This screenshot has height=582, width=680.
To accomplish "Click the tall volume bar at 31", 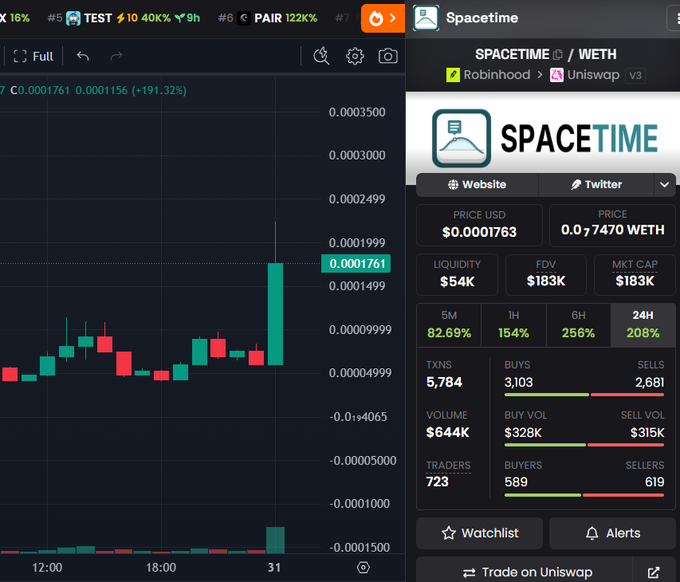I will [275, 540].
